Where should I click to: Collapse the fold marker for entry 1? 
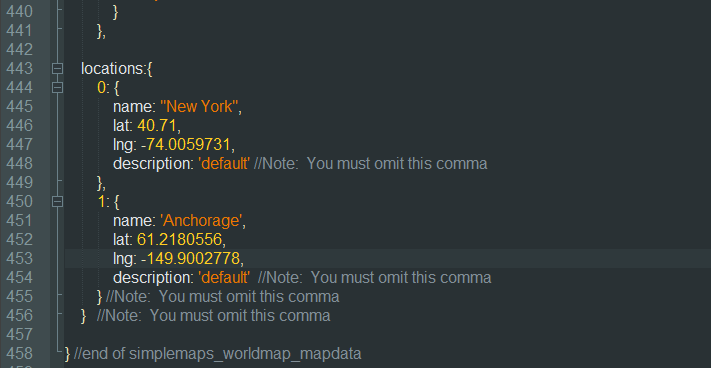(x=57, y=201)
